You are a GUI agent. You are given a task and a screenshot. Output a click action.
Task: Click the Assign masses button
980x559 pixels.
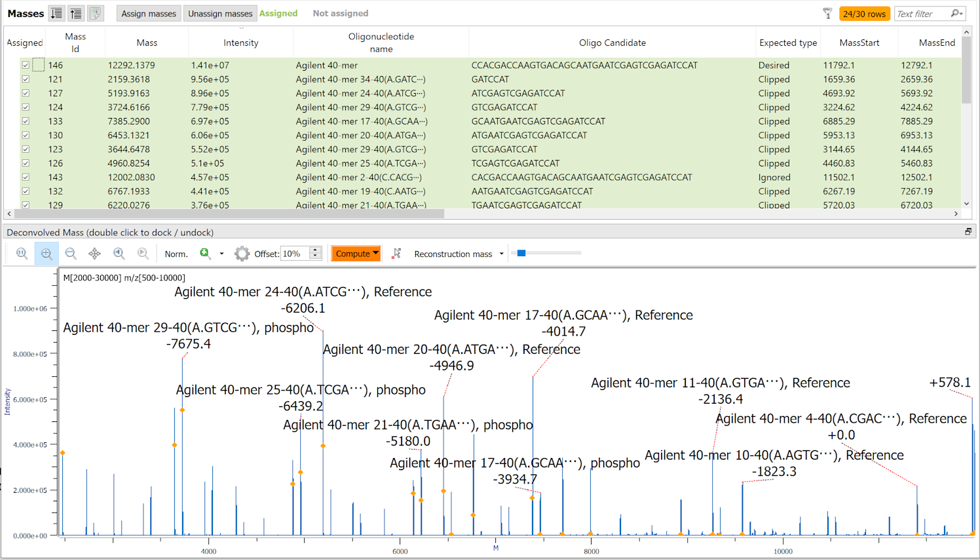pyautogui.click(x=149, y=14)
